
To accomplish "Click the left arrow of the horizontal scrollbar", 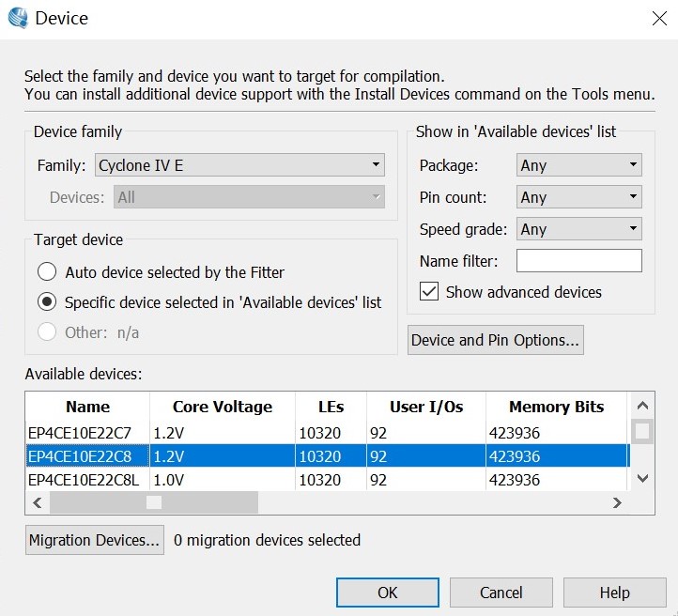I will point(38,502).
